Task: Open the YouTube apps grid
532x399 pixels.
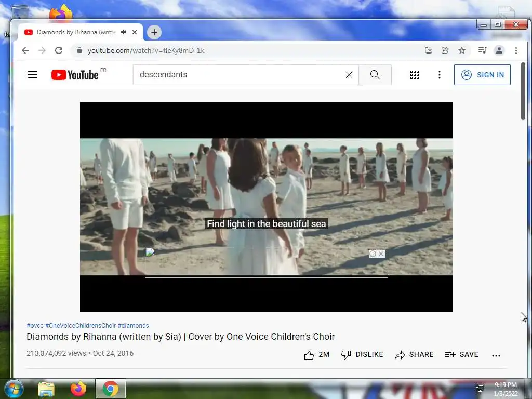Action: click(414, 75)
